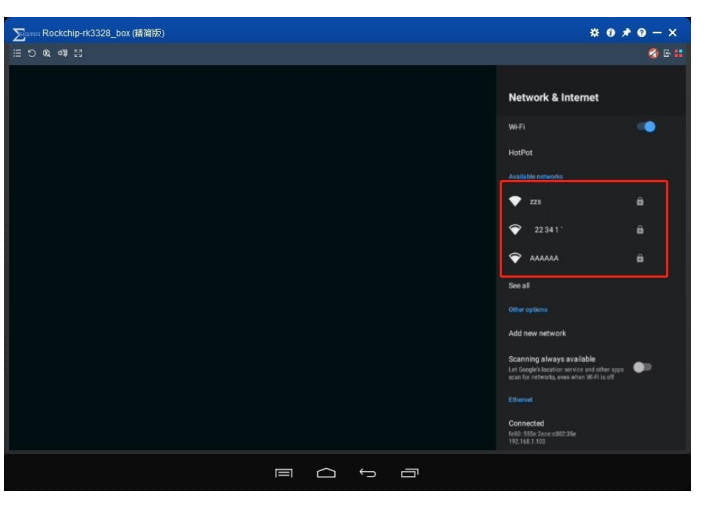
Task: Click the colored grid icon at toolbar end
Action: click(x=679, y=54)
